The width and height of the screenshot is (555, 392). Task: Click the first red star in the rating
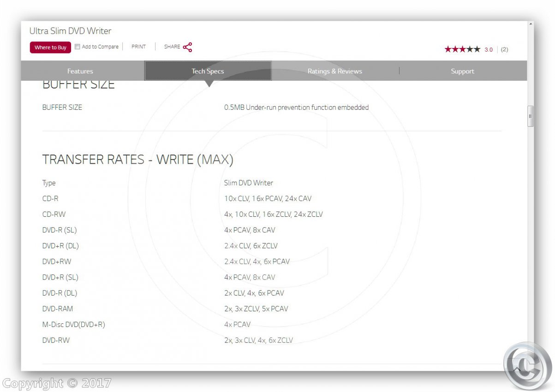448,49
